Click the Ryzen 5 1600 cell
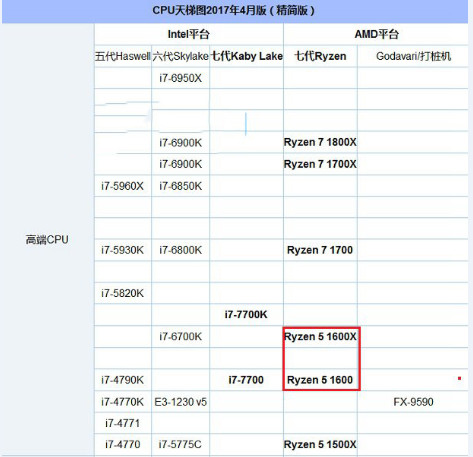This screenshot has height=457, width=473. 320,380
